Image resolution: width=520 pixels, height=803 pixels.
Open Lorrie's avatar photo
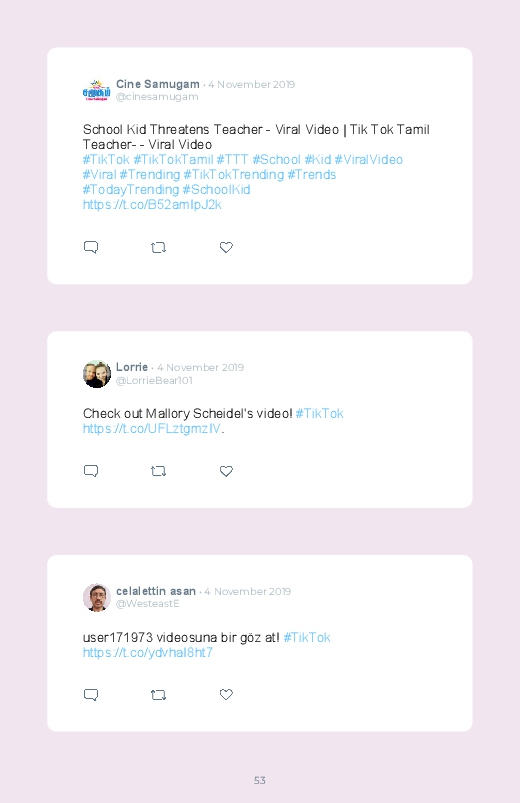click(x=96, y=374)
